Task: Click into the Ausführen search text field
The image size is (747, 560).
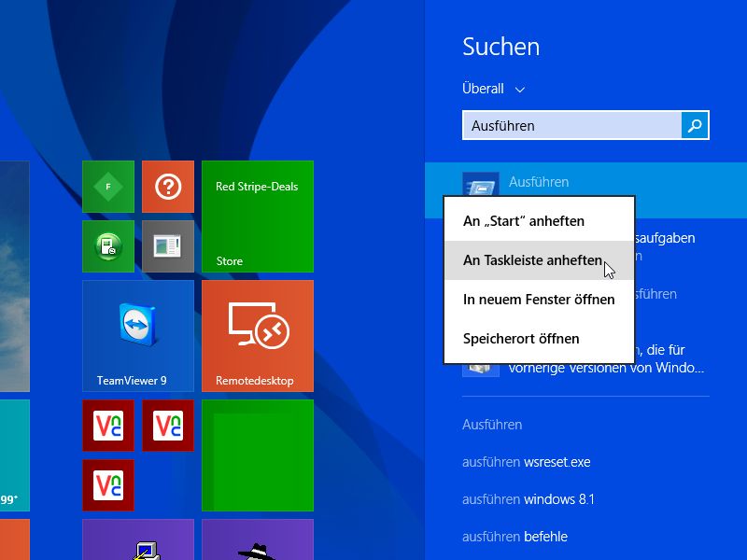Action: (571, 125)
